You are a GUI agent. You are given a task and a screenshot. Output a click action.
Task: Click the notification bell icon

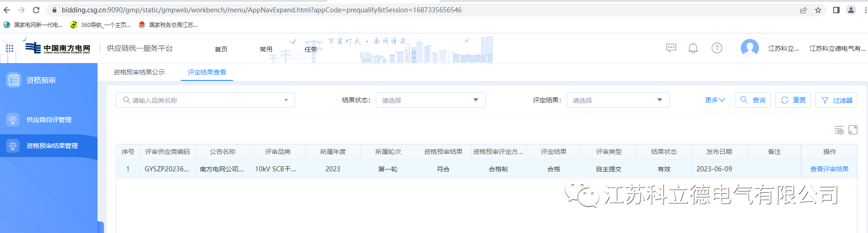[x=693, y=48]
